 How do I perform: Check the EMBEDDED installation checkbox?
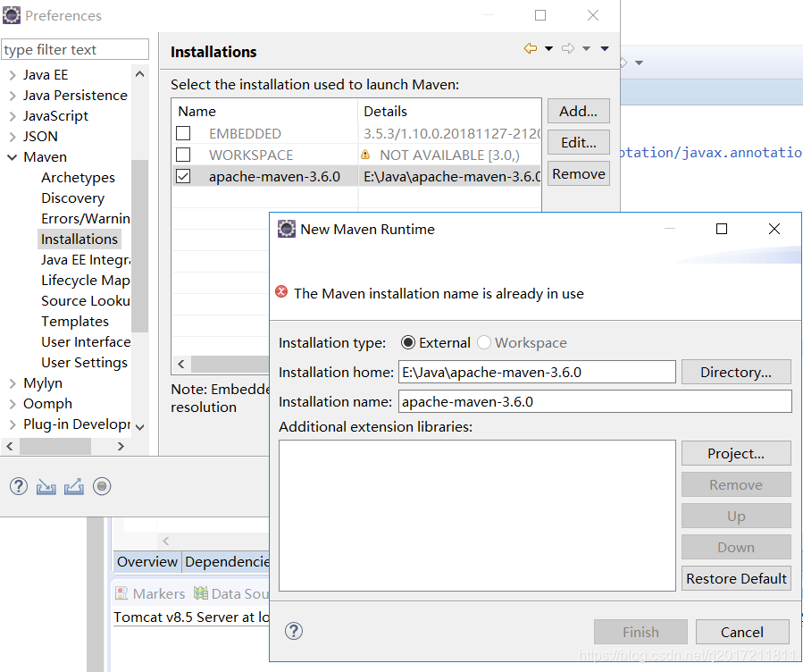(183, 133)
